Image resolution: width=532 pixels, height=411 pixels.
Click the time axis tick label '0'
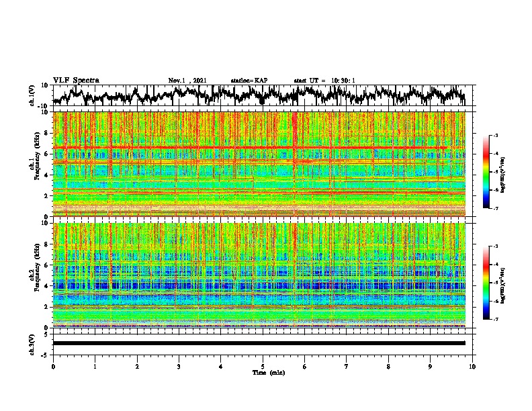(x=53, y=367)
